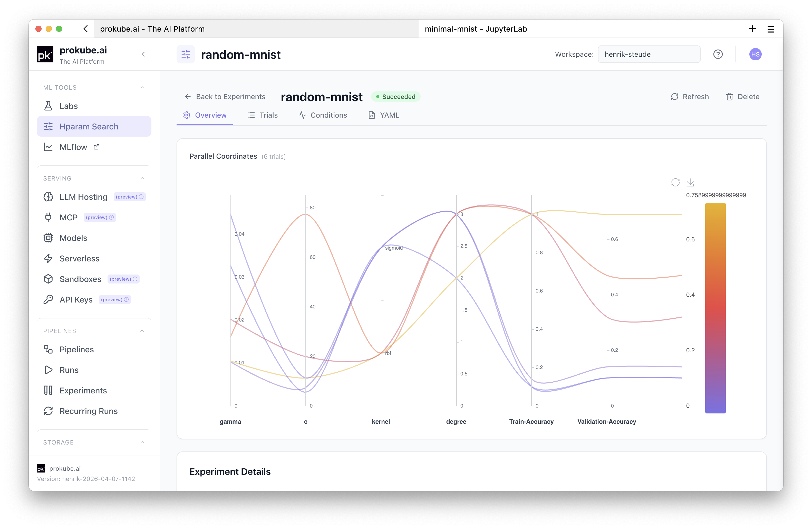Click the LLM Hosting preview info icon
The image size is (812, 529).
[x=141, y=197]
